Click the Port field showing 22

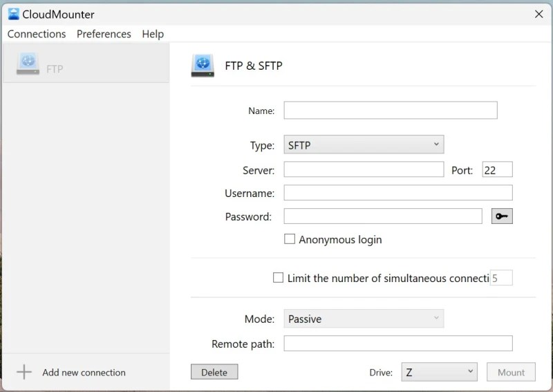[497, 169]
